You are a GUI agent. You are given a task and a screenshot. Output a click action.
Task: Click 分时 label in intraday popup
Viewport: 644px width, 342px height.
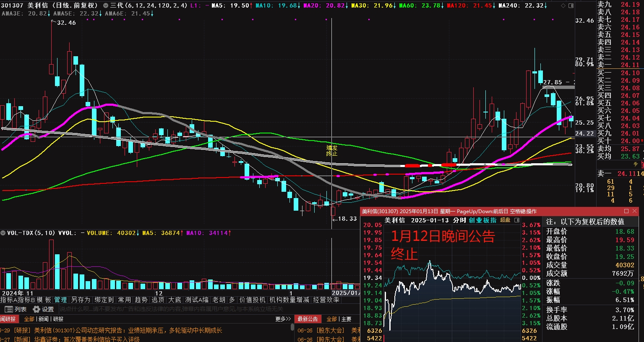pyautogui.click(x=460, y=220)
